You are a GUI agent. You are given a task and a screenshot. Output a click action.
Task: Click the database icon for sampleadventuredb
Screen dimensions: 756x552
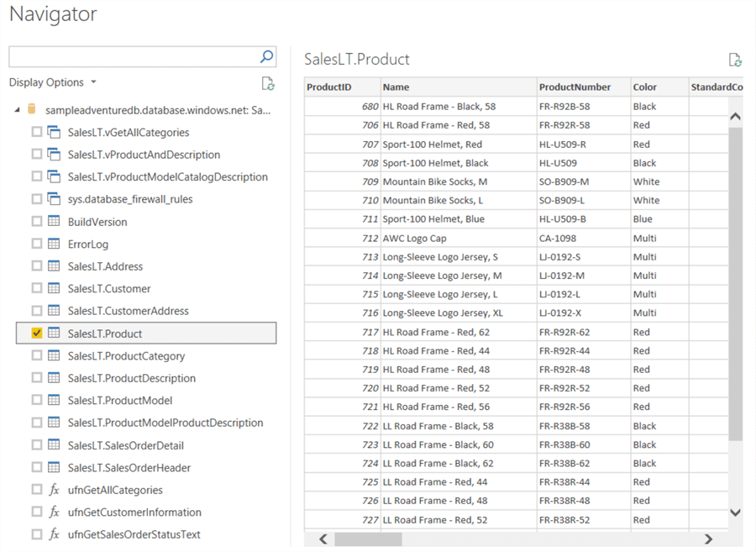tap(33, 110)
